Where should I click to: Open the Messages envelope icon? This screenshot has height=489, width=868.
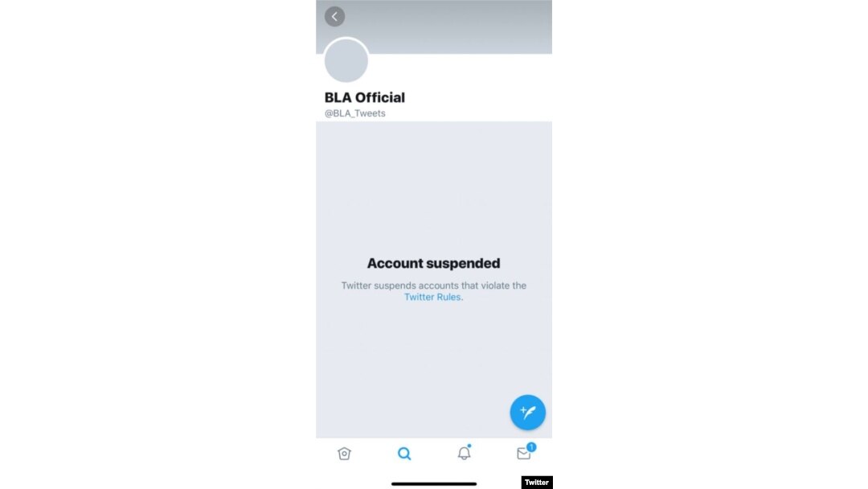524,454
